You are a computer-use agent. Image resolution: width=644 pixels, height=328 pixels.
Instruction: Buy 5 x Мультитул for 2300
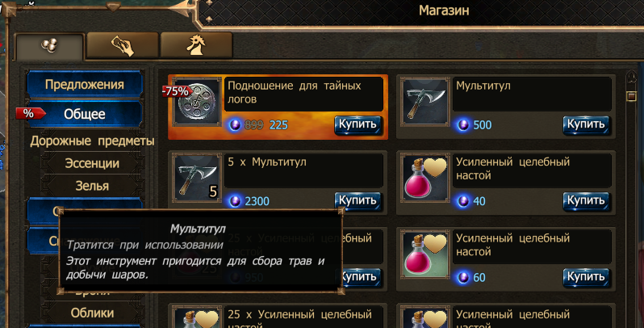[x=358, y=200]
